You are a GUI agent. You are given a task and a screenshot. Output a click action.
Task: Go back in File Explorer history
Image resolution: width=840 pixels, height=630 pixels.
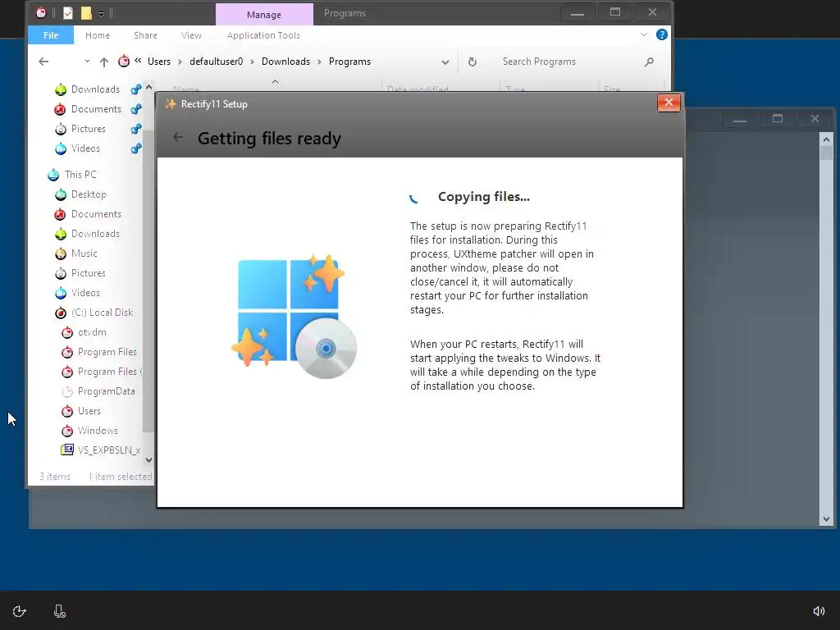44,62
